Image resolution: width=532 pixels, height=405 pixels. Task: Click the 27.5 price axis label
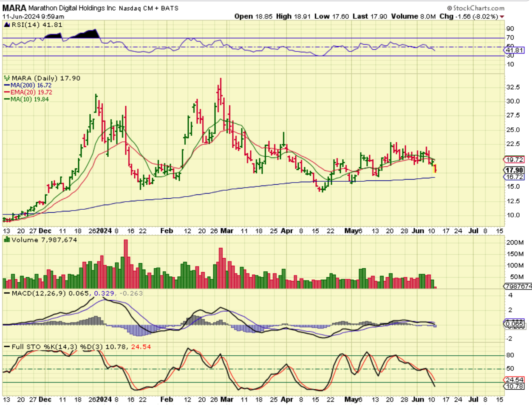(x=513, y=115)
